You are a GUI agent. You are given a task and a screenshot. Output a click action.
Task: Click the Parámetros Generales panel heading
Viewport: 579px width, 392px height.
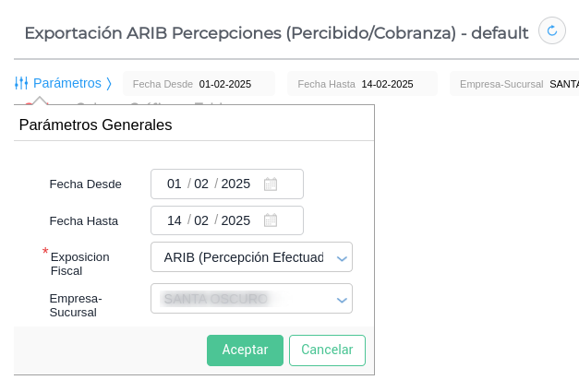[95, 125]
